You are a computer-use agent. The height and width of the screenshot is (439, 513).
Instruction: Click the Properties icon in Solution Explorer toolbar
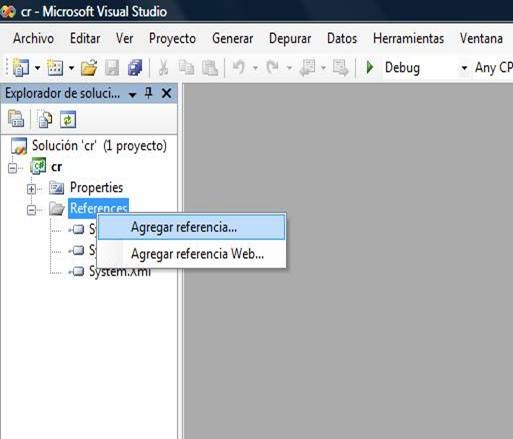tap(16, 119)
